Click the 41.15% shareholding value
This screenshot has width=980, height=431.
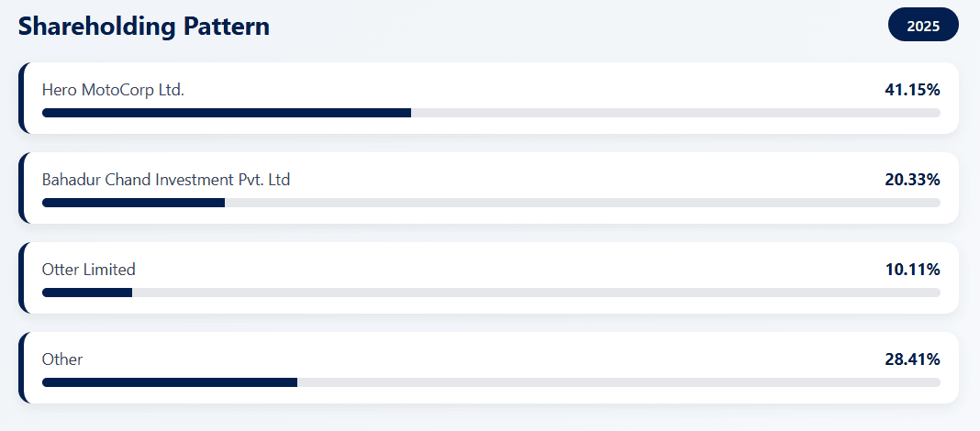[912, 90]
